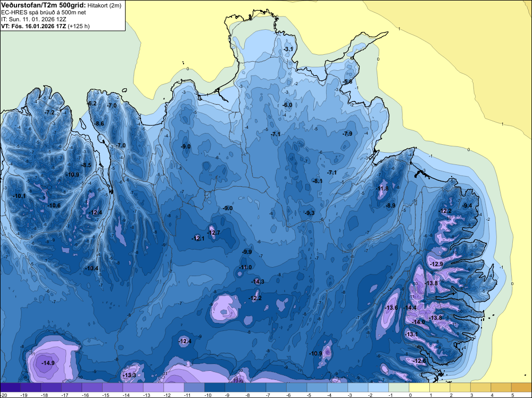Select the -3.1 temperature reading

point(288,49)
